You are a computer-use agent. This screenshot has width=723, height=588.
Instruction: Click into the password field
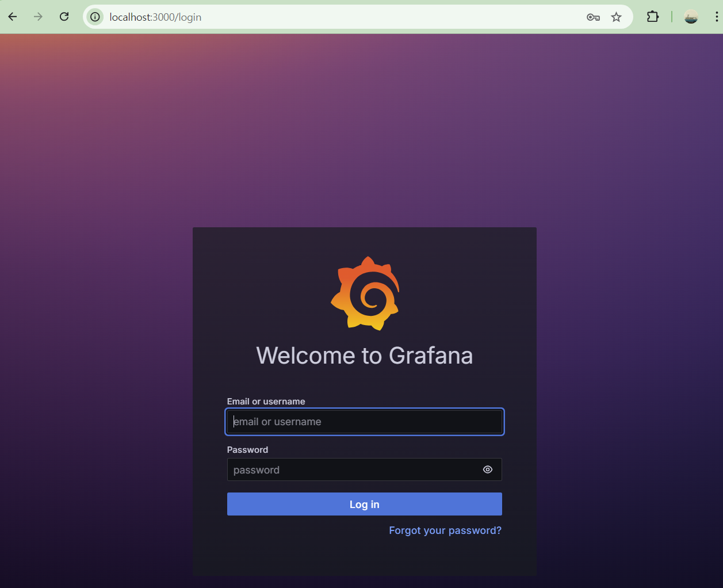pyautogui.click(x=365, y=469)
